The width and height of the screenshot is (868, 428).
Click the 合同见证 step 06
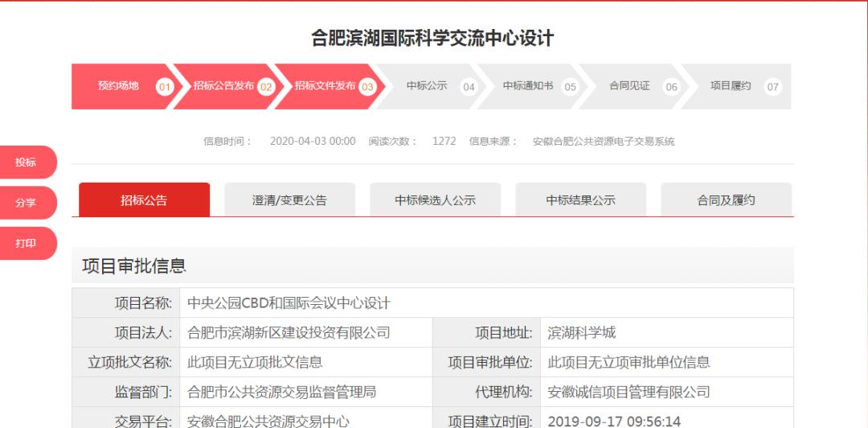(633, 87)
